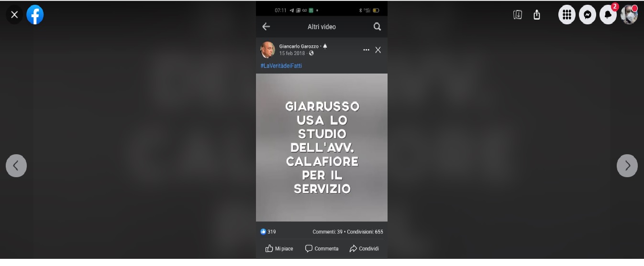This screenshot has width=644, height=266.
Task: Click the Commenta button
Action: pos(322,248)
